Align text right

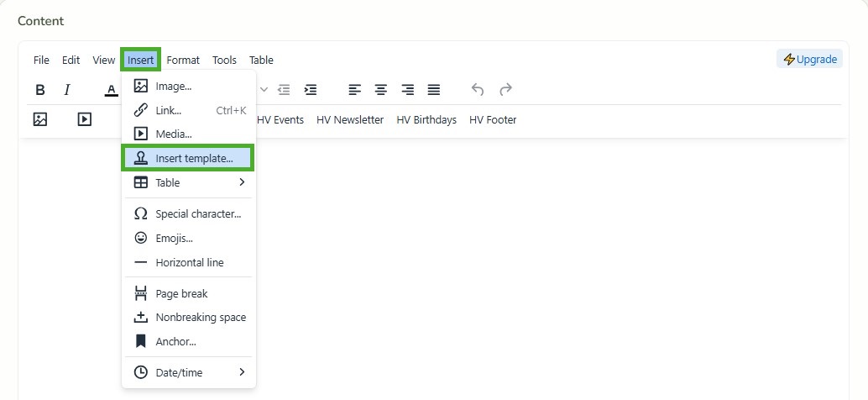point(407,90)
